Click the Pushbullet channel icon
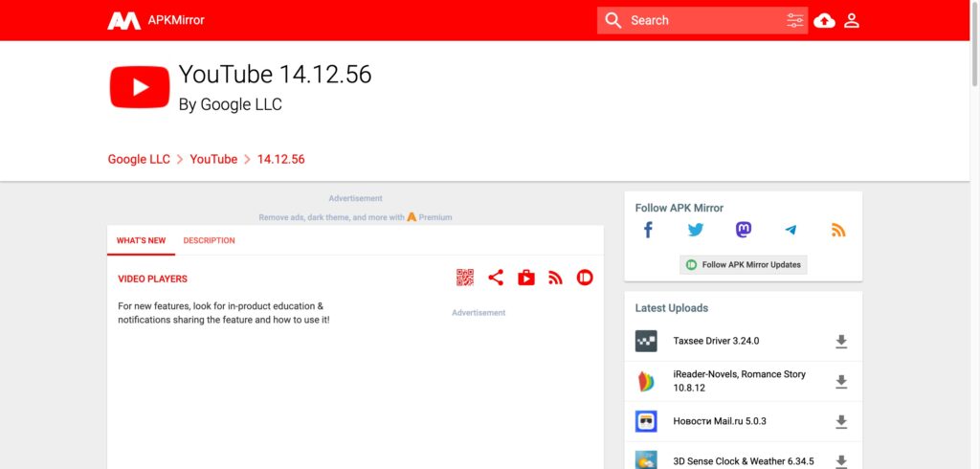 585,277
